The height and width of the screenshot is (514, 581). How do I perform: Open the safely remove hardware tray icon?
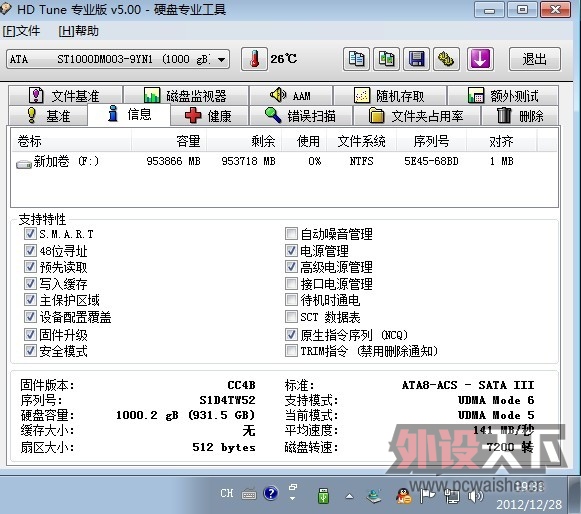(x=323, y=495)
